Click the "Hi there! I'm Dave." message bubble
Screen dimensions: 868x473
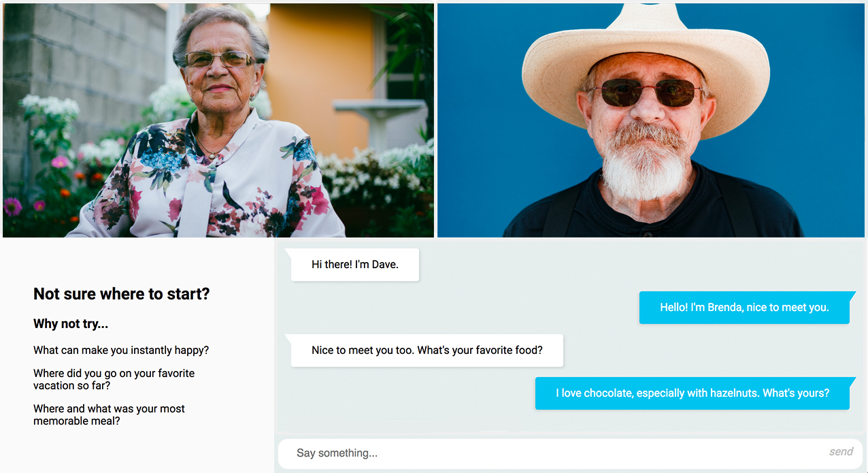pyautogui.click(x=355, y=265)
